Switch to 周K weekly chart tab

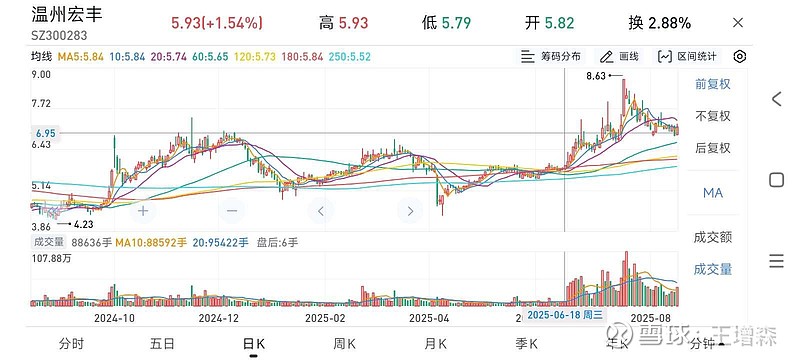pyautogui.click(x=344, y=344)
